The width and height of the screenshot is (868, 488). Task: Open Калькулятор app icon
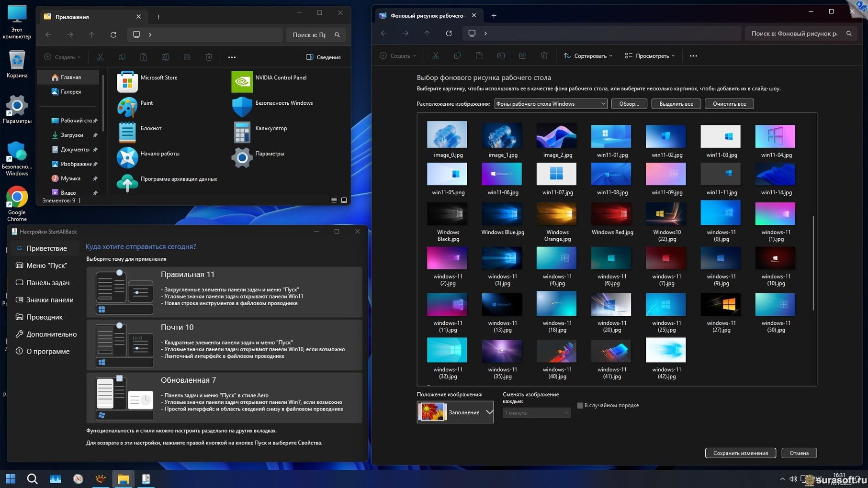[x=242, y=132]
